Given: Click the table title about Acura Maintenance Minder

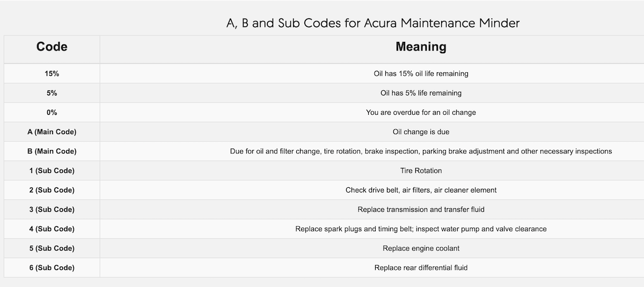Looking at the screenshot, I should [x=373, y=23].
